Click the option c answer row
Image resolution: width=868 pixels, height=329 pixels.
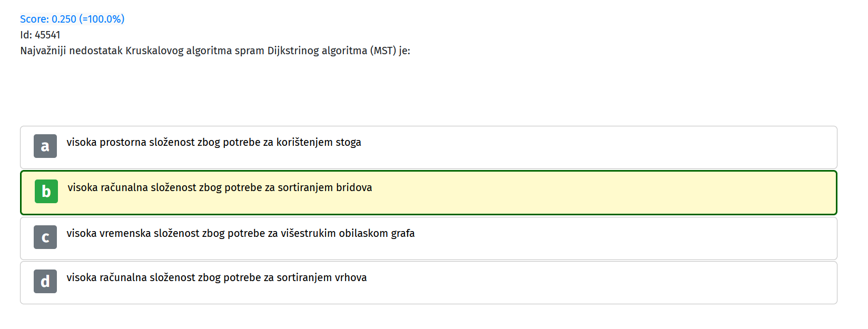[429, 238]
